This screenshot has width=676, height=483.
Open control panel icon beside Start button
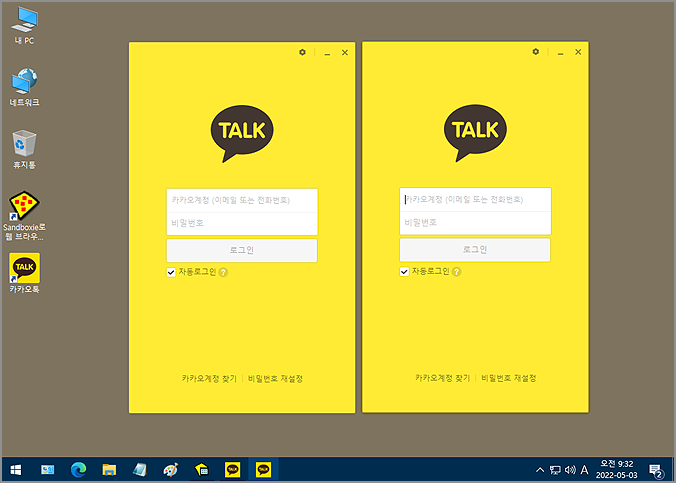(x=47, y=470)
